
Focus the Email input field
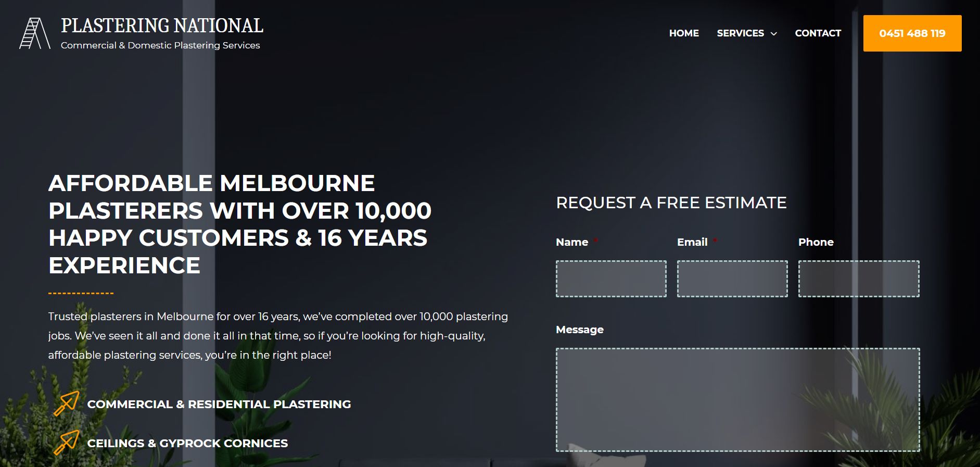[x=732, y=279]
